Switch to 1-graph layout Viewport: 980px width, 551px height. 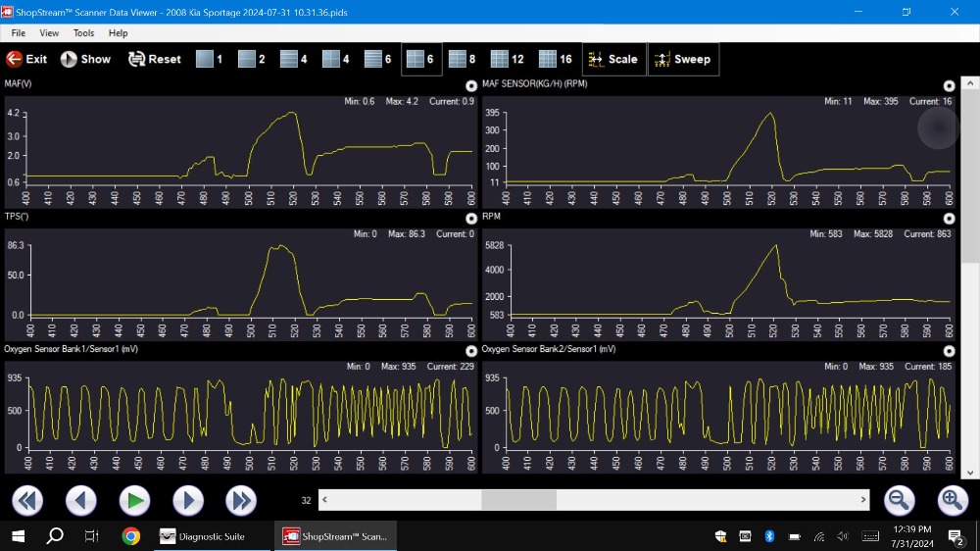(x=209, y=59)
